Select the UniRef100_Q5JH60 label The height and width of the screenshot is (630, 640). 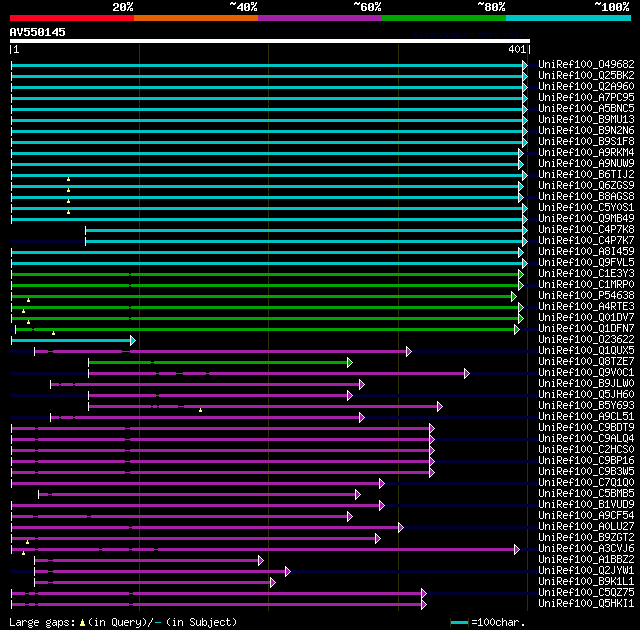[586, 395]
